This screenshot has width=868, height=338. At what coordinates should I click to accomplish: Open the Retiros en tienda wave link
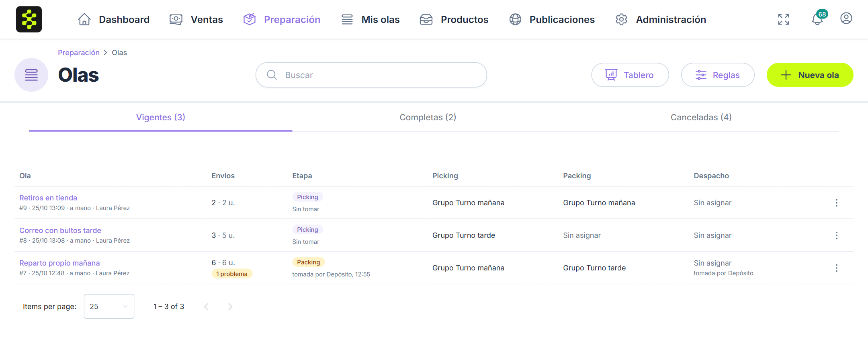coord(48,198)
